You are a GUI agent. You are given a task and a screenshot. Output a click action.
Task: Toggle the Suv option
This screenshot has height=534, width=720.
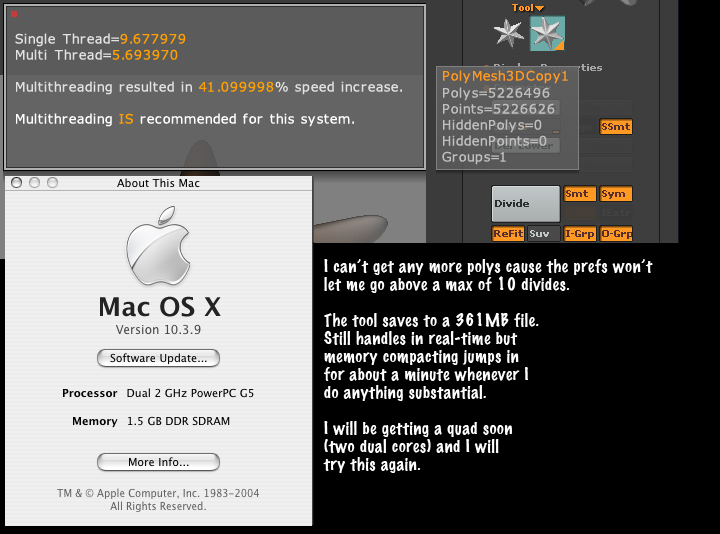tap(544, 234)
